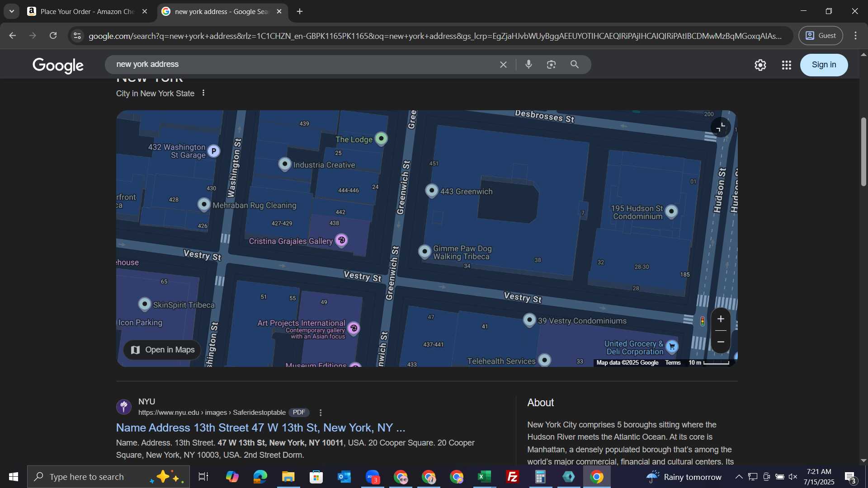Launch Microsoft Edge from taskbar
Viewport: 868px width, 488px height.
(x=260, y=477)
